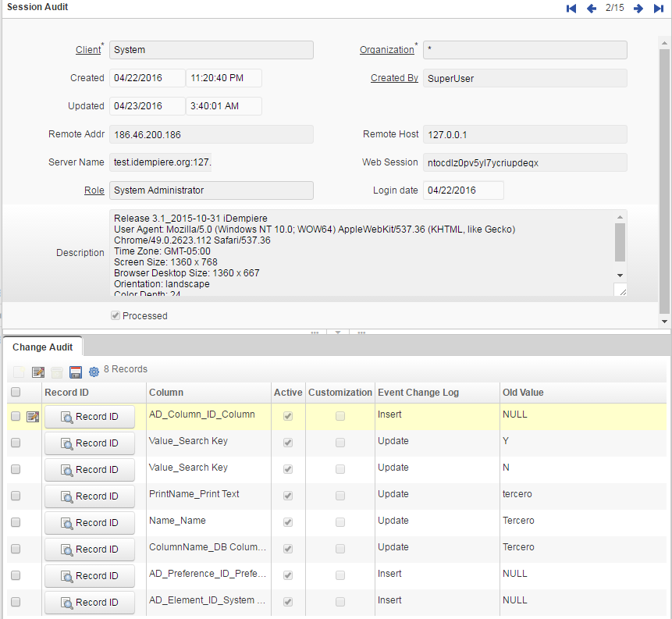Select the AD_Preference_ID row checkbox

pyautogui.click(x=16, y=576)
